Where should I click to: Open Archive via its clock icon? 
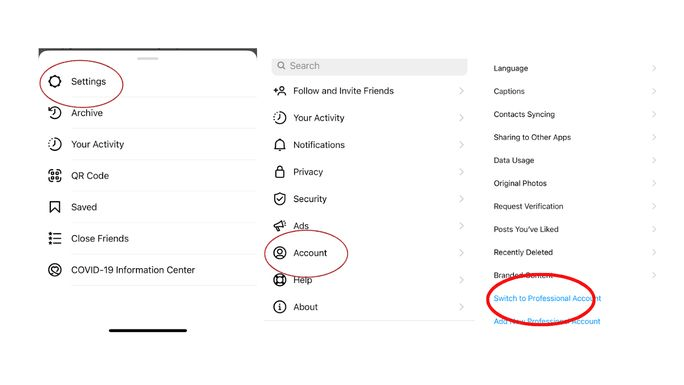click(55, 113)
